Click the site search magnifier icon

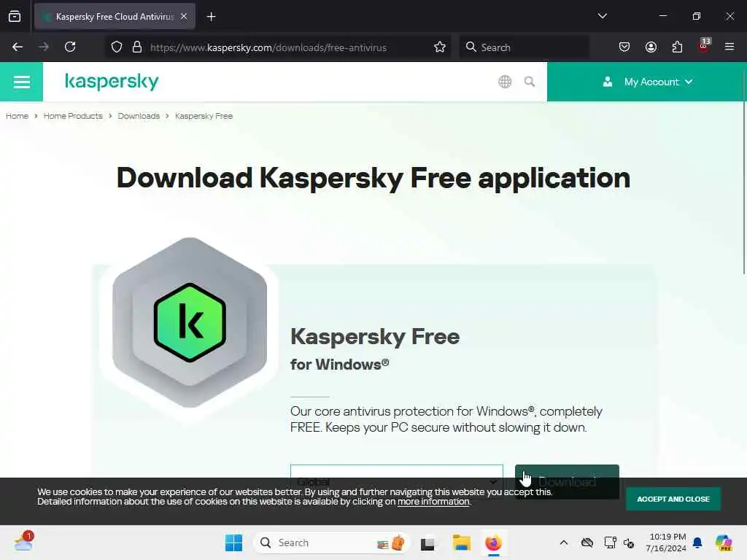click(x=530, y=82)
